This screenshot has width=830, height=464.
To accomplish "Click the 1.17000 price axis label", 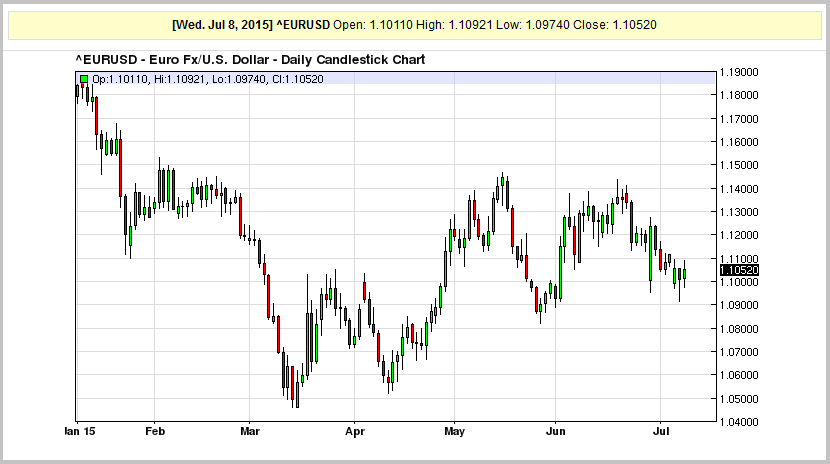I will click(x=739, y=119).
